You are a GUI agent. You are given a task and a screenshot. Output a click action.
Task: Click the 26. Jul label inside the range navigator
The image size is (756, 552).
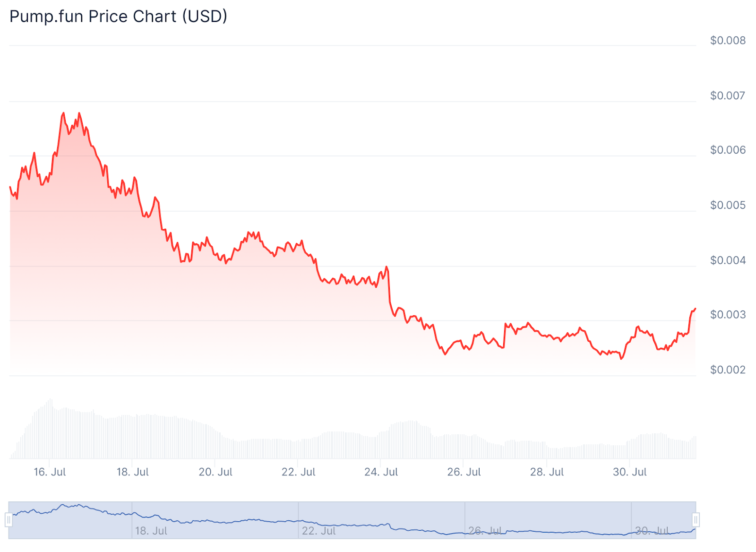click(485, 531)
